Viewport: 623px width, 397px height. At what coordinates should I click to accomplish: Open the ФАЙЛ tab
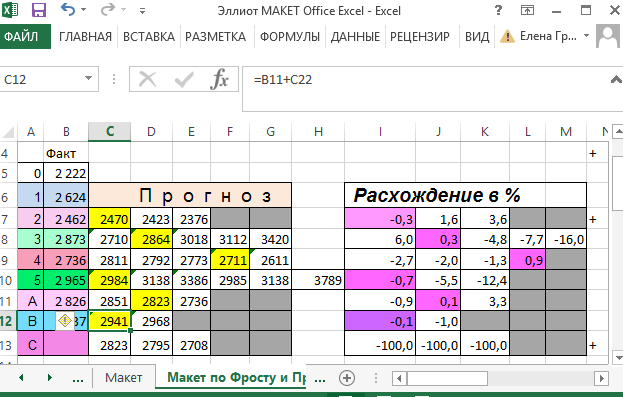(x=25, y=37)
